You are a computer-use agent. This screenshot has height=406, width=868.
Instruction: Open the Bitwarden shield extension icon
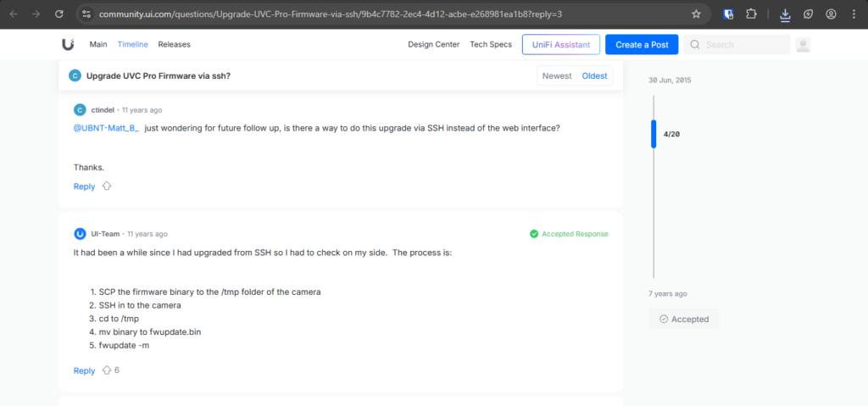point(728,14)
